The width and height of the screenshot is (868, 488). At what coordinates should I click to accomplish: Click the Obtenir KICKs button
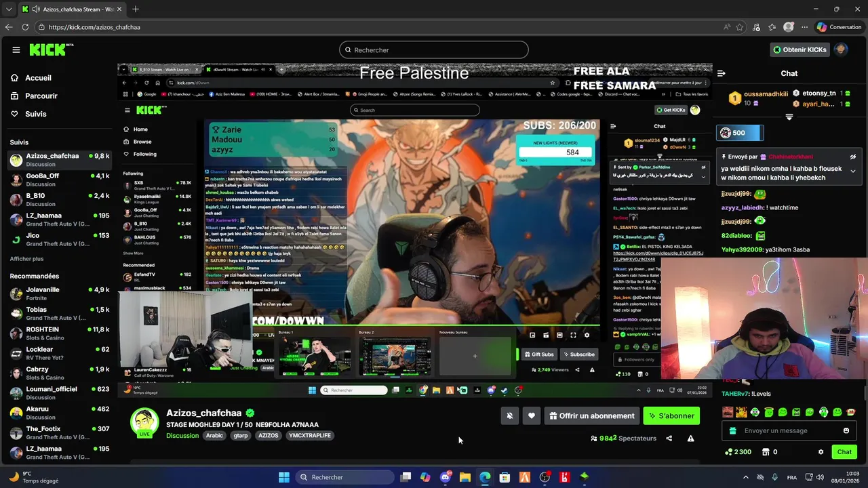coord(801,49)
